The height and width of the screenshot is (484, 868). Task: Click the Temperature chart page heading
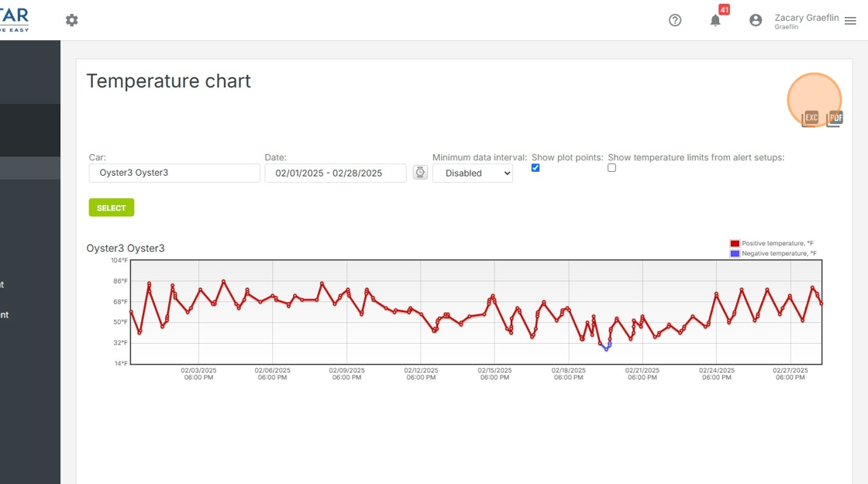169,81
